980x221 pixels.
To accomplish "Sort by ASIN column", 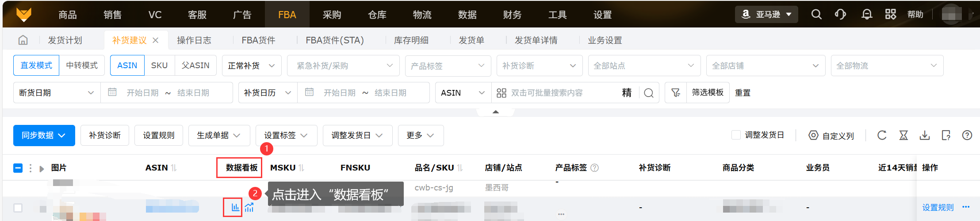I will pyautogui.click(x=174, y=168).
